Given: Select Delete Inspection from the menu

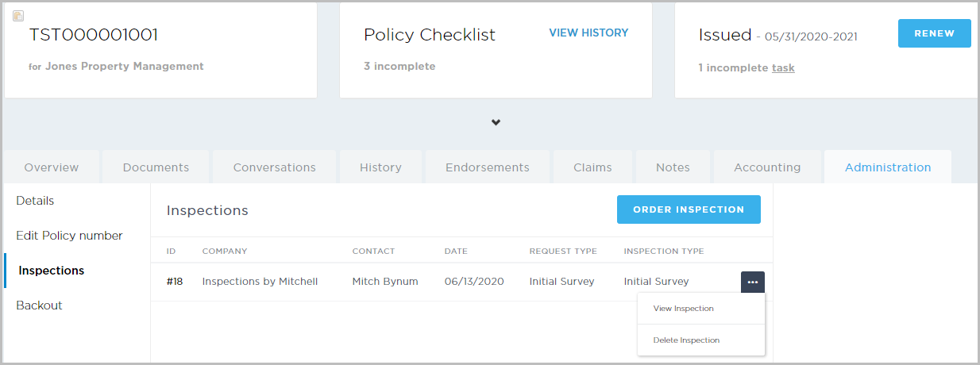Looking at the screenshot, I should click(686, 340).
